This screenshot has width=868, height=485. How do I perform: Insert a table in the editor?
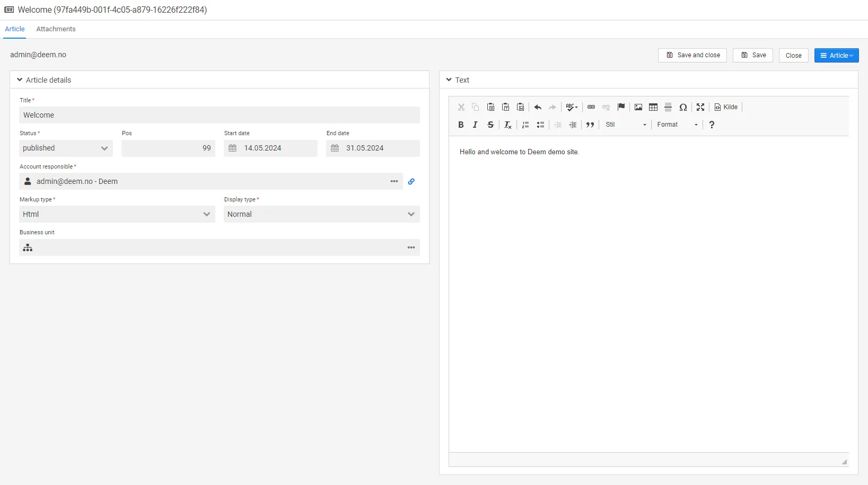pos(653,107)
